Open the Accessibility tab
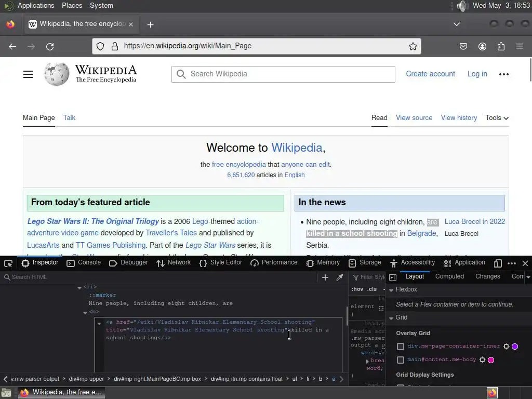 tap(413, 262)
